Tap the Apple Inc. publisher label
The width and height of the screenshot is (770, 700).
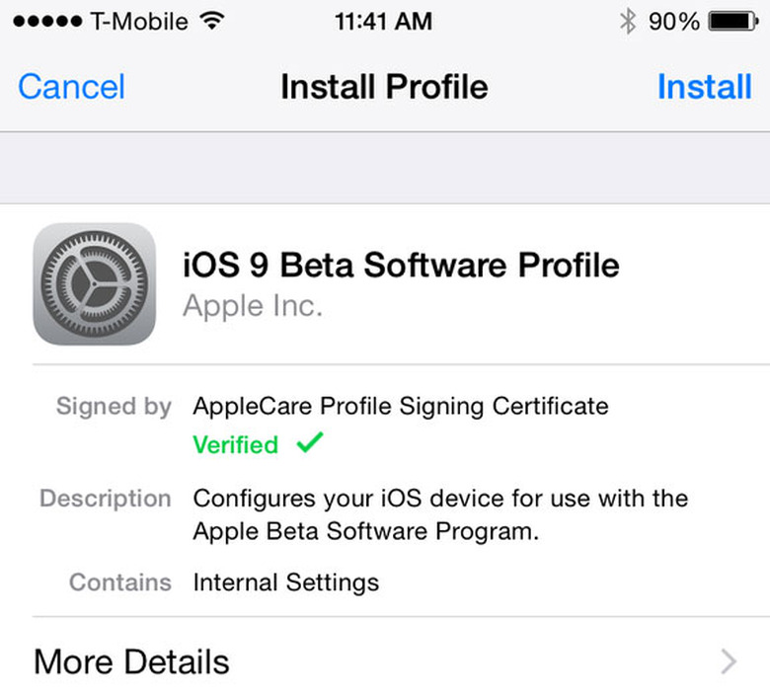(253, 306)
